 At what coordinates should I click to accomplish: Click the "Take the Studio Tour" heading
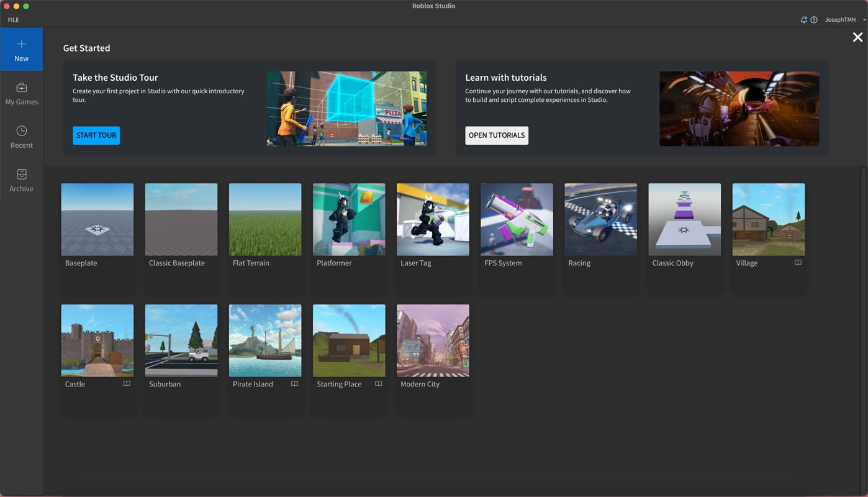115,78
